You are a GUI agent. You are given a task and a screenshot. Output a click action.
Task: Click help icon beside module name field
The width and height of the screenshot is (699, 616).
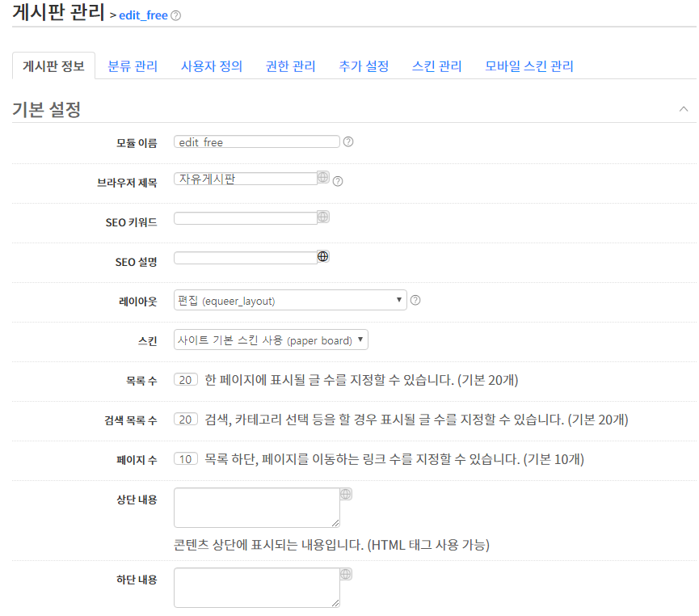348,141
